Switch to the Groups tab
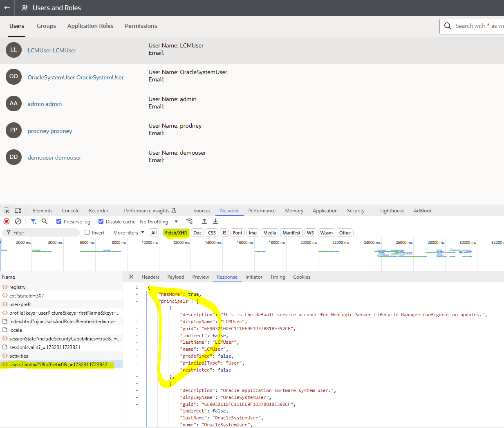The width and height of the screenshot is (504, 428). coord(46,26)
